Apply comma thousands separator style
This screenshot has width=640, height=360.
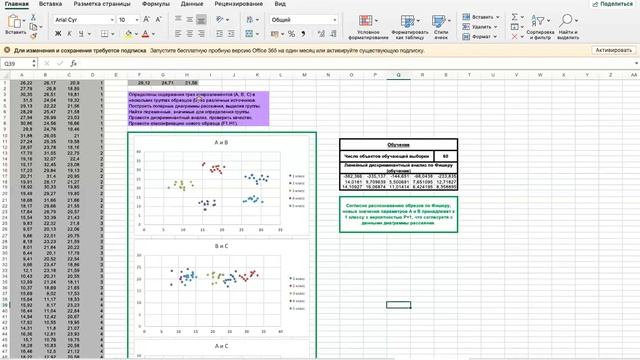(303, 34)
